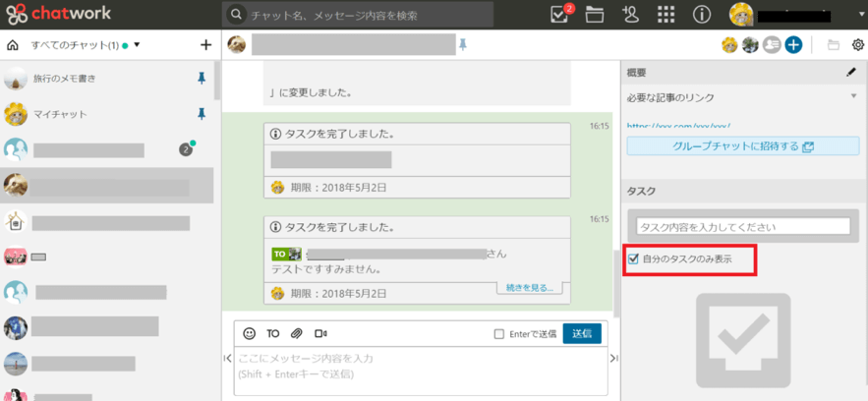Click the task content input field
The height and width of the screenshot is (401, 868).
click(x=742, y=226)
